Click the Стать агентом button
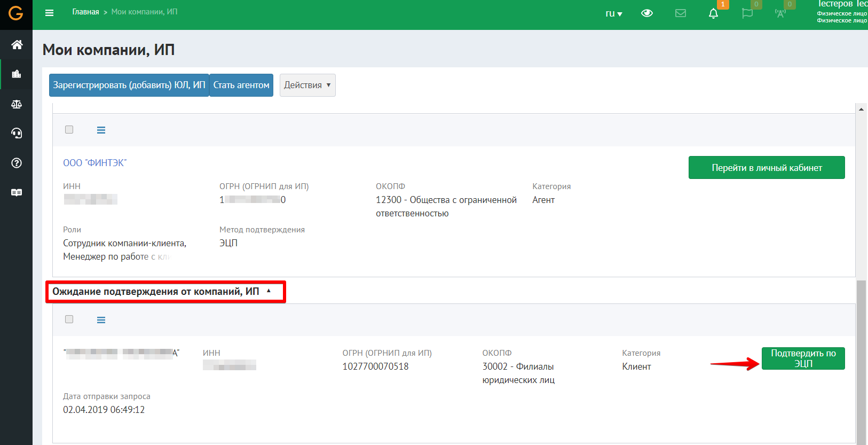 click(241, 85)
